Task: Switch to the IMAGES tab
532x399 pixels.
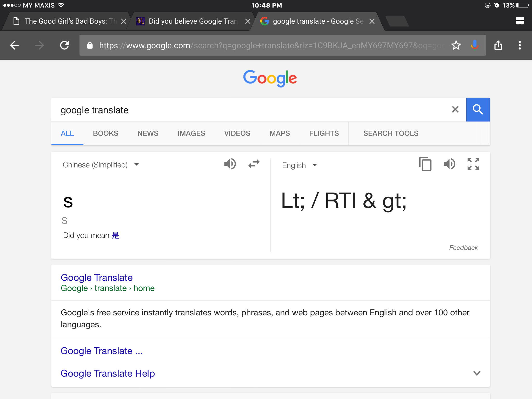Action: [x=191, y=133]
